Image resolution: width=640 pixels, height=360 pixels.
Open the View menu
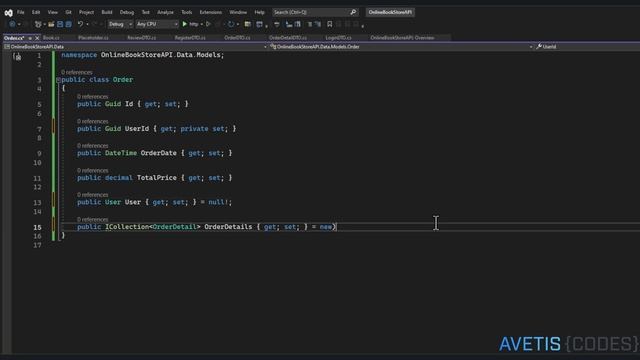53,12
